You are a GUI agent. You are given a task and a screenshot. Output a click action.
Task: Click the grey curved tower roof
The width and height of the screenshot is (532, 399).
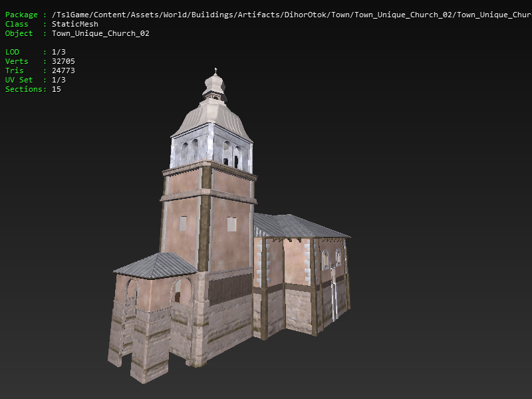click(x=213, y=121)
